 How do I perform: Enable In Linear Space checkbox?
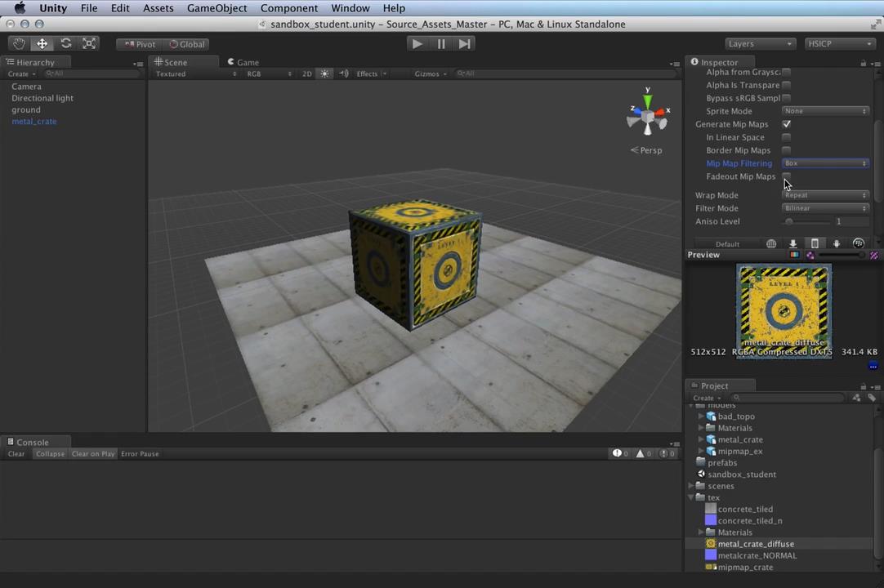[x=787, y=137]
